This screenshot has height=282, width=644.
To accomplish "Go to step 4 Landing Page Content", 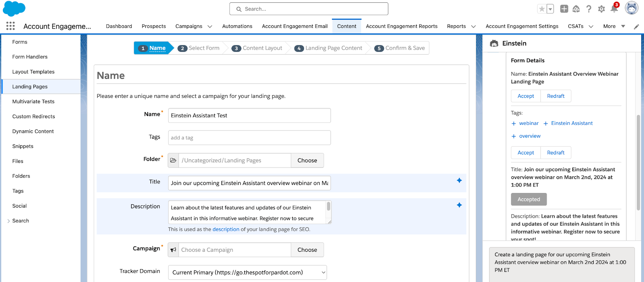I will (x=328, y=48).
